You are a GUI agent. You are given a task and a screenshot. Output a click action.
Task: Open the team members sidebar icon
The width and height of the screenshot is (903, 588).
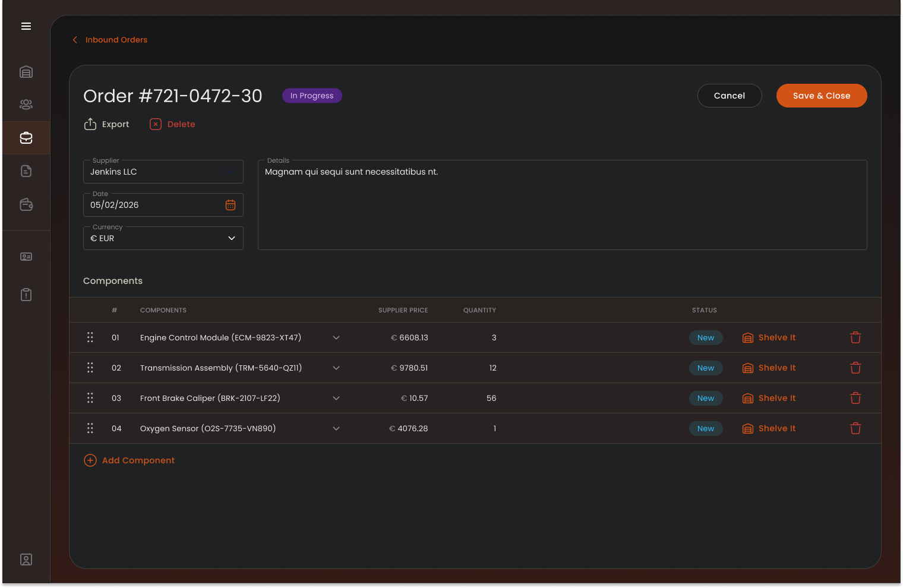[26, 105]
